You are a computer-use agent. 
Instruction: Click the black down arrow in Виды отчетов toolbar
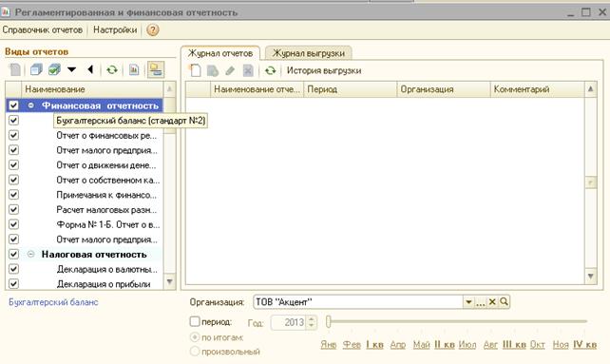click(x=71, y=69)
